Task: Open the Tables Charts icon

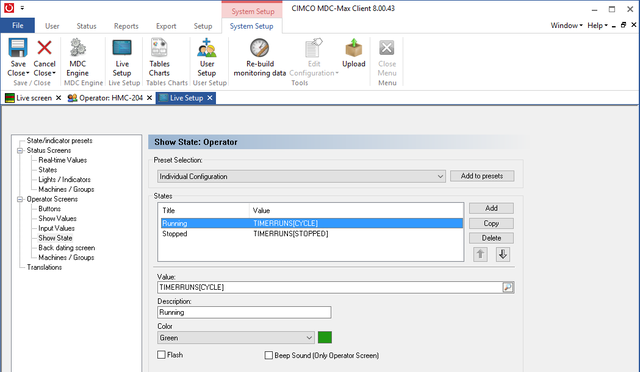Action: coord(159,47)
